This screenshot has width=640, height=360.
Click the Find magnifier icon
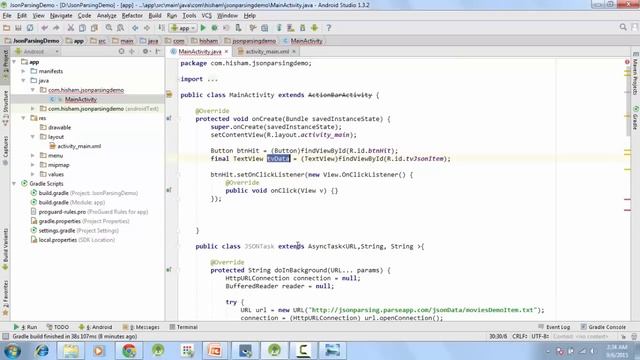[x=109, y=28]
